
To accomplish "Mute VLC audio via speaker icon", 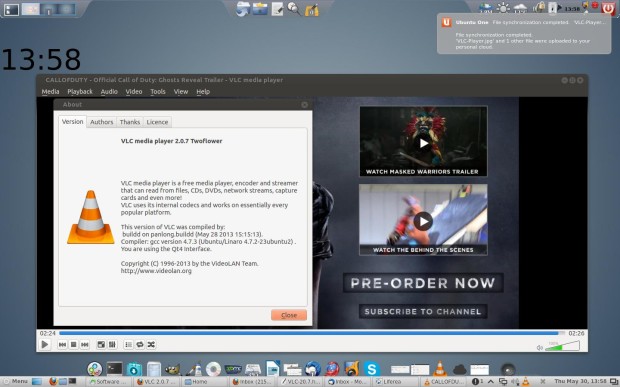I will 539,348.
